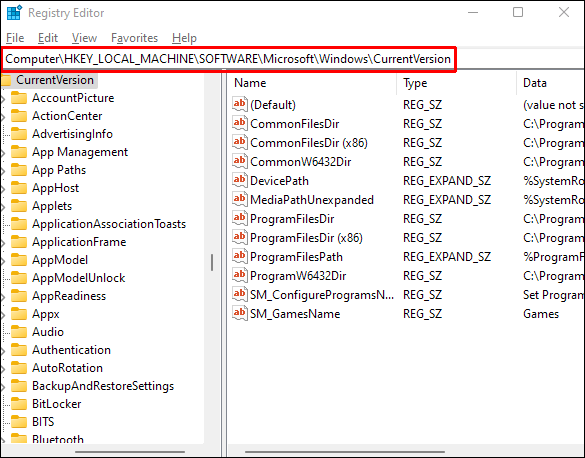Select the AppModelUnlock folder icon
The height and width of the screenshot is (458, 585).
(19, 278)
